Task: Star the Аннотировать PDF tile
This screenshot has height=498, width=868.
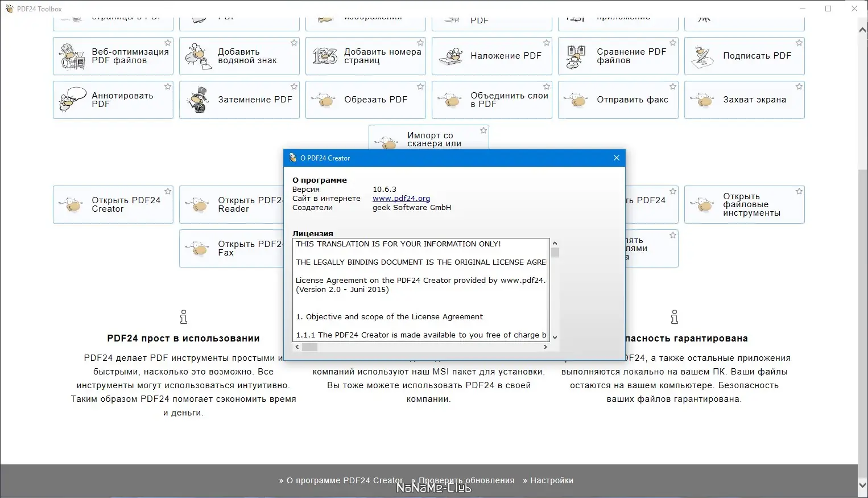Action: [x=168, y=87]
